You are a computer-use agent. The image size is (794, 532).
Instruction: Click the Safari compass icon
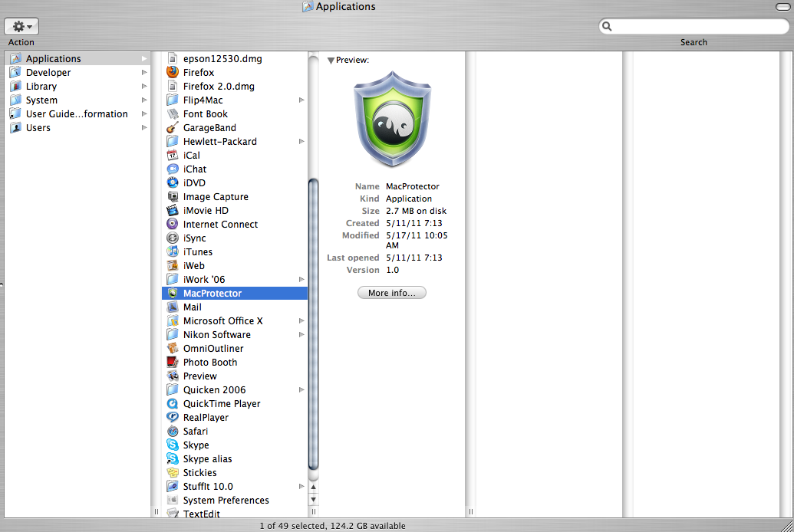point(173,432)
